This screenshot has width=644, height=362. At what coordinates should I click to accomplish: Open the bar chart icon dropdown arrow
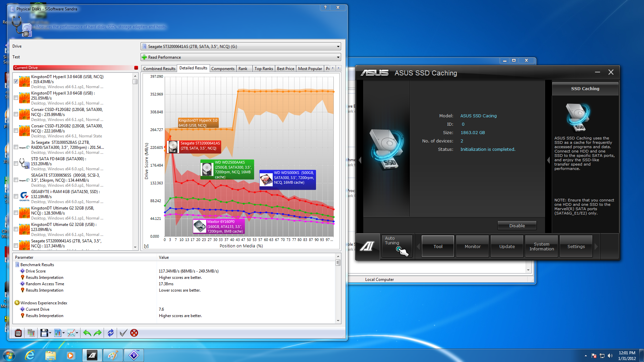[x=63, y=333]
